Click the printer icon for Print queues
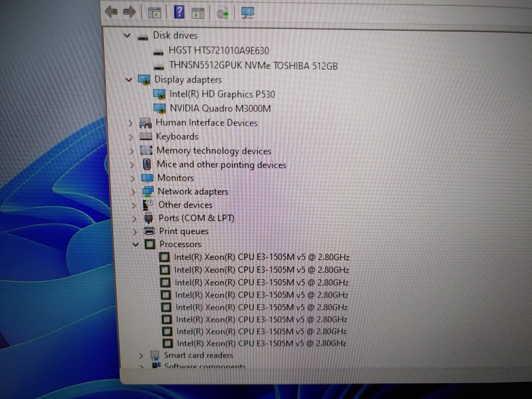 pyautogui.click(x=149, y=231)
